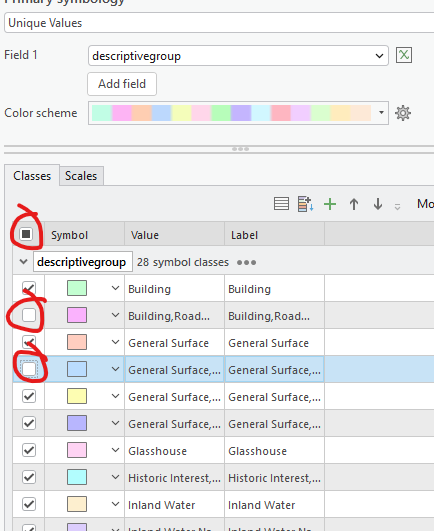Uncheck the General Surface class checkbox
This screenshot has width=434, height=531.
coord(29,342)
